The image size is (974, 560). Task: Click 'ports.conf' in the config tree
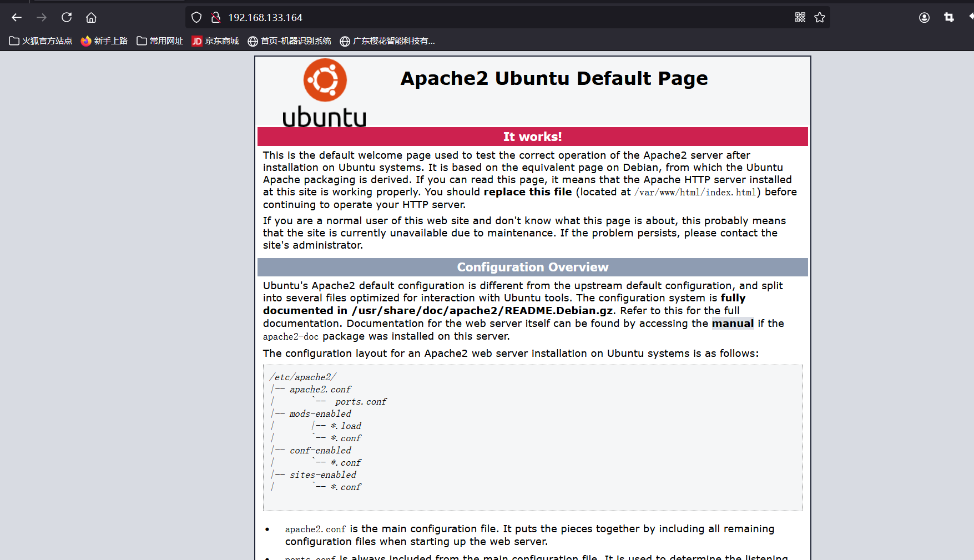coord(361,402)
